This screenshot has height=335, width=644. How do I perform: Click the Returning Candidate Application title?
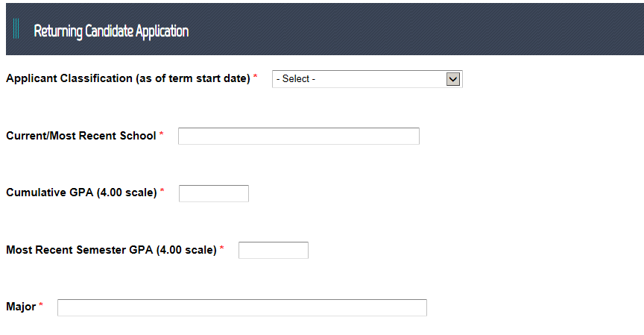[x=111, y=31]
